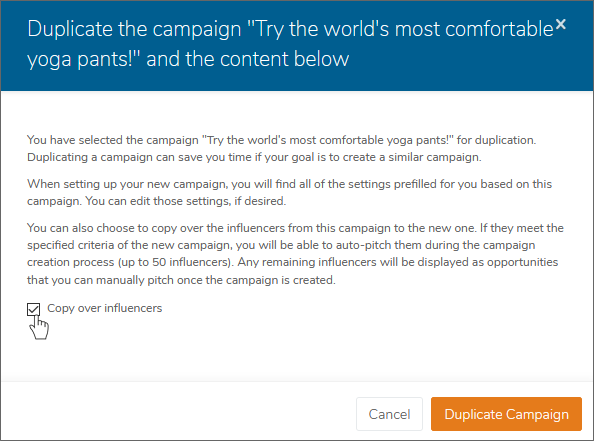The width and height of the screenshot is (594, 441).
Task: Confirm with the orange Duplicate Campaign button
Action: click(506, 414)
